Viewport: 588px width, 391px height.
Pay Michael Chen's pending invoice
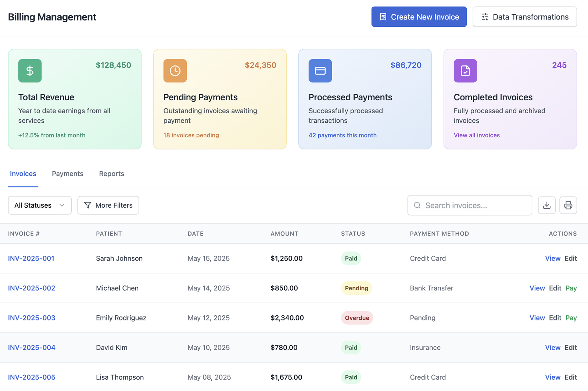coord(571,288)
